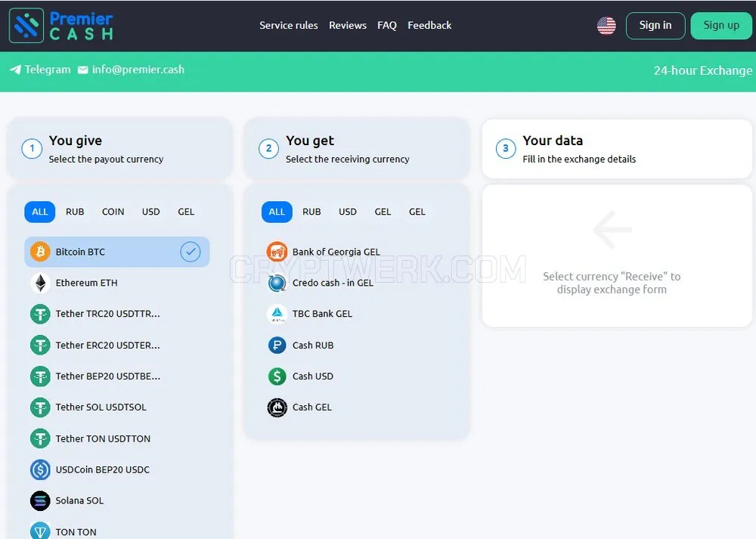
Task: Choose Tether SOL USDTSOL currency
Action: pos(116,407)
